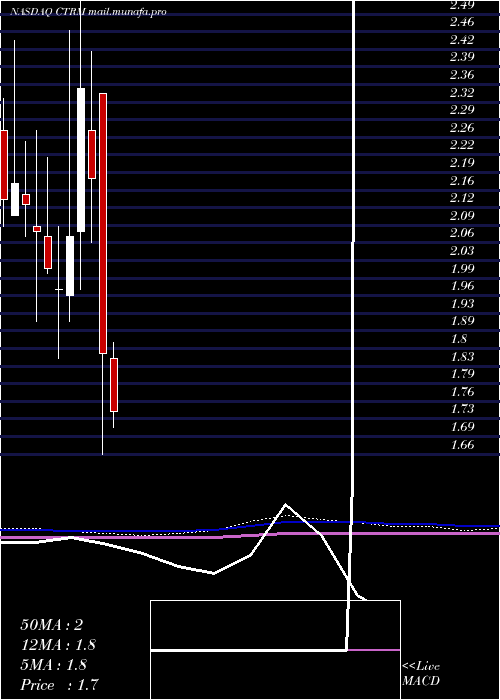Click the 1.96 price axis label
Image resolution: width=500 pixels, height=700 pixels.
click(x=462, y=286)
